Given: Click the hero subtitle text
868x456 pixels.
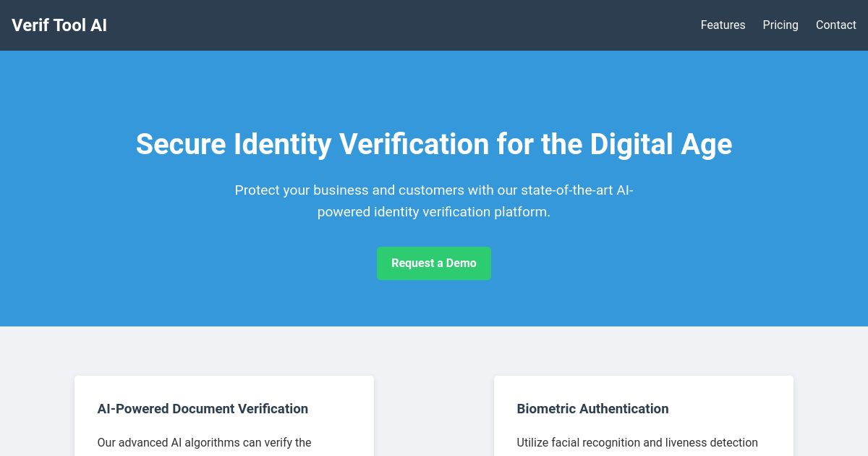Looking at the screenshot, I should (x=434, y=201).
